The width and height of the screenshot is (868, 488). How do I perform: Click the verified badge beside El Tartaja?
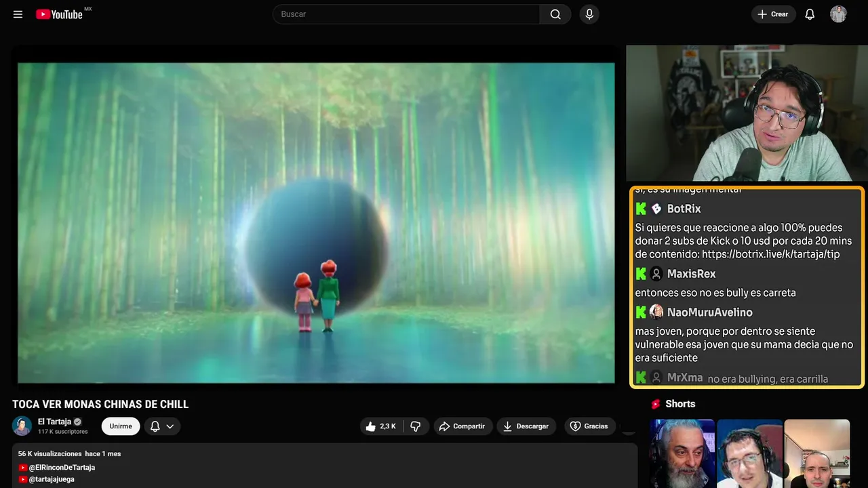coord(77,422)
